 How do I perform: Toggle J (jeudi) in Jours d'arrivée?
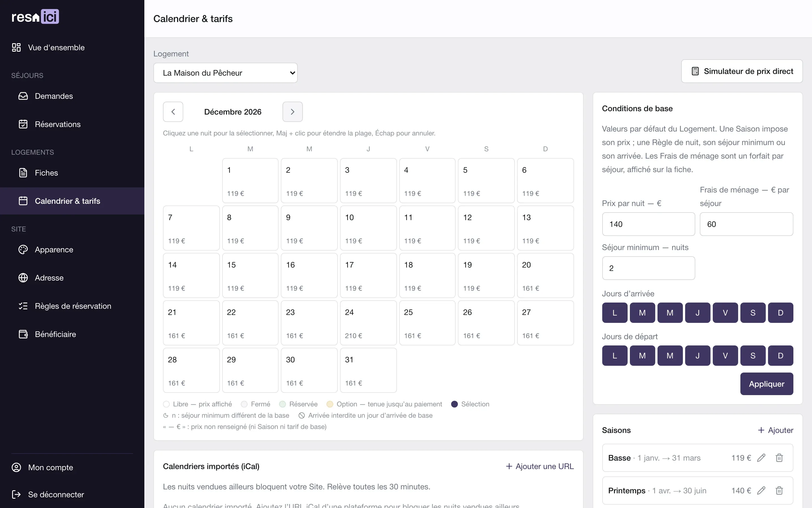point(698,313)
